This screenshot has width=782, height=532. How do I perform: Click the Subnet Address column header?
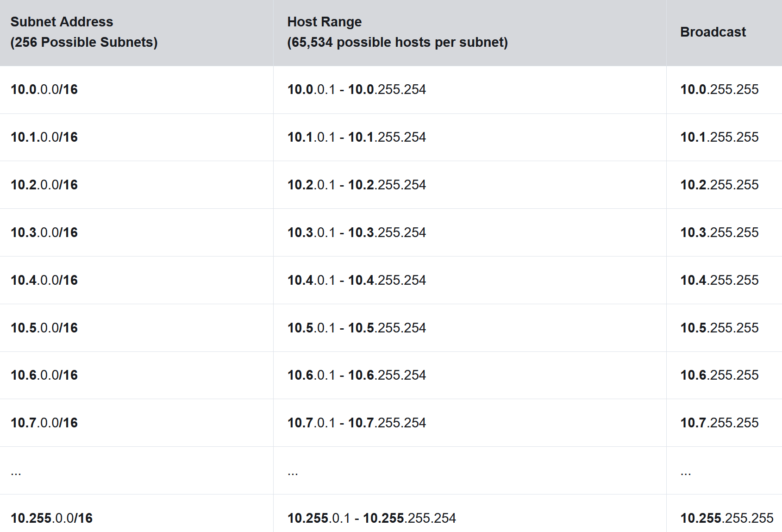coord(84,32)
